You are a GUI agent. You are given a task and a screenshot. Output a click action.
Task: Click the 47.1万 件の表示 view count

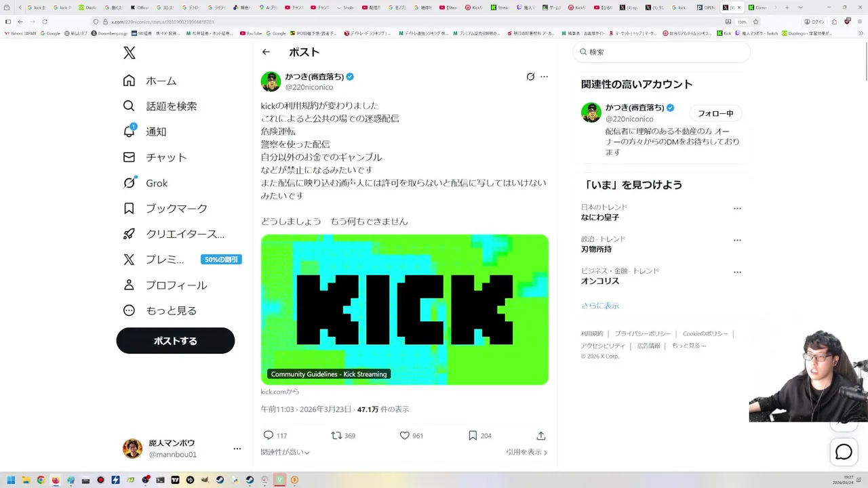point(383,409)
